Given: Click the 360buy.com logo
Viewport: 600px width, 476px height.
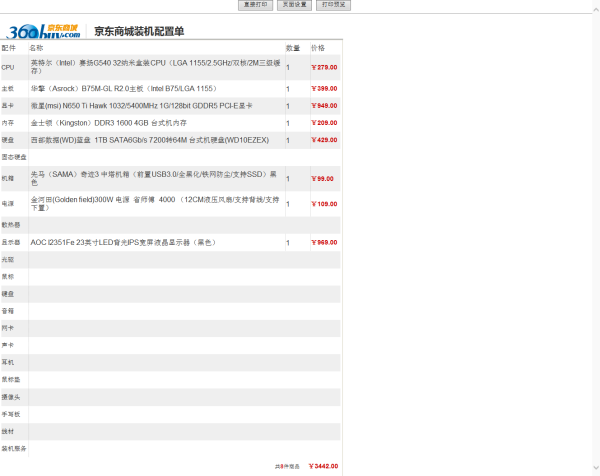Looking at the screenshot, I should 43,31.
